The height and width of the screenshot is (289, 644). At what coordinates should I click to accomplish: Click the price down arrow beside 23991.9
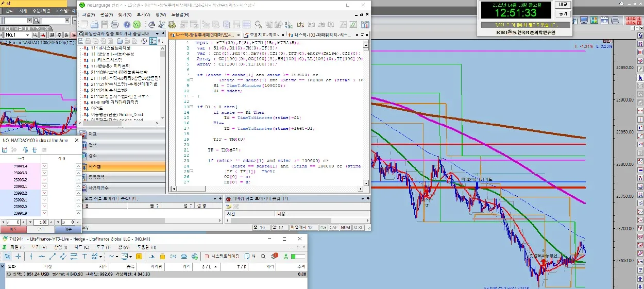point(45,213)
